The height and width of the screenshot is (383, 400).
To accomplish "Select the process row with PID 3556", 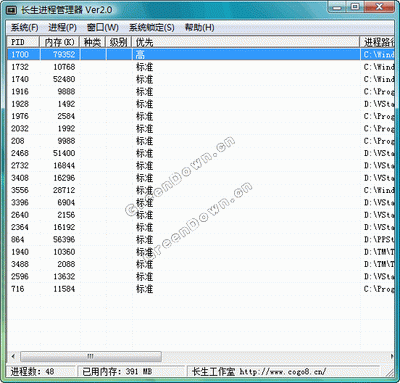I will (x=200, y=190).
